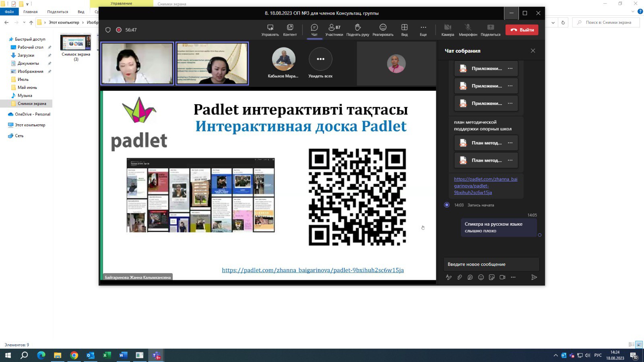
Task: Open the Контент pop-out button
Action: point(290,30)
